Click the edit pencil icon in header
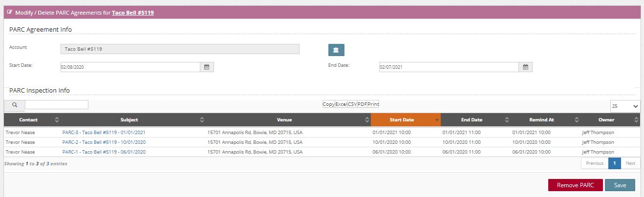The width and height of the screenshot is (644, 197). point(10,12)
